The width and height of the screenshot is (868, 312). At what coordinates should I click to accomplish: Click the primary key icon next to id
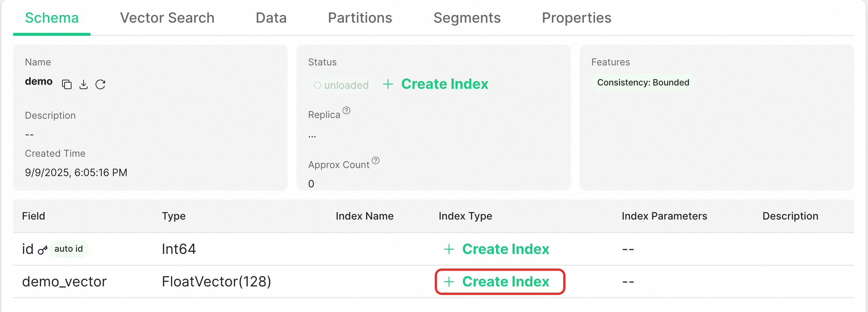coord(43,250)
